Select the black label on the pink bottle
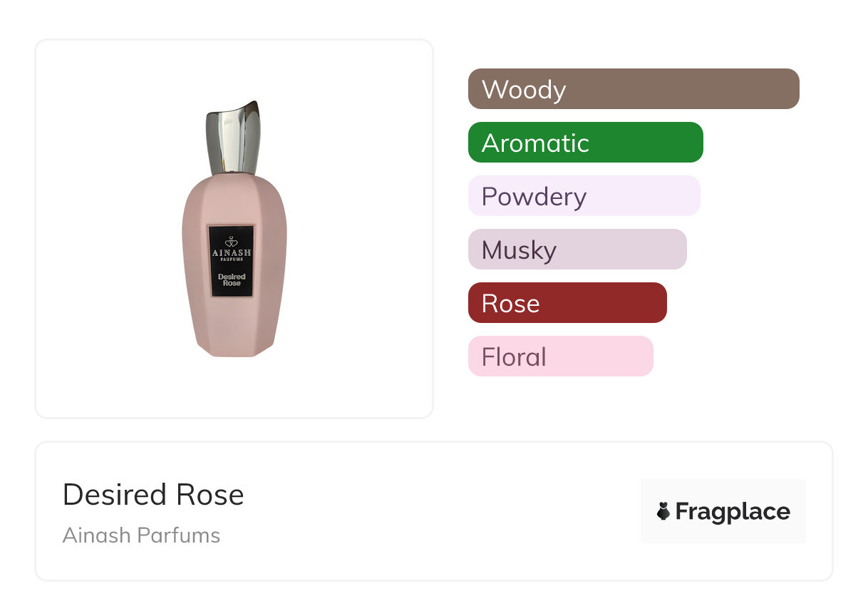This screenshot has height=616, width=868. click(232, 261)
